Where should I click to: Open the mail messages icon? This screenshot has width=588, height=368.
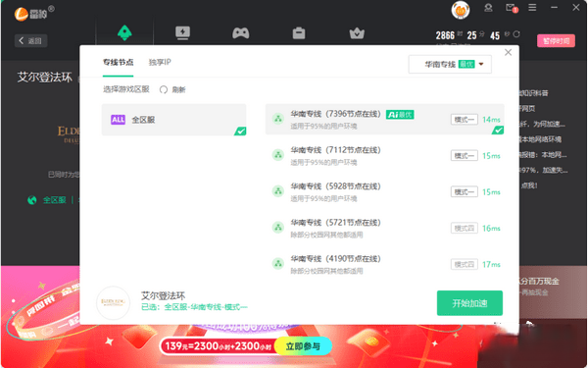coord(512,8)
